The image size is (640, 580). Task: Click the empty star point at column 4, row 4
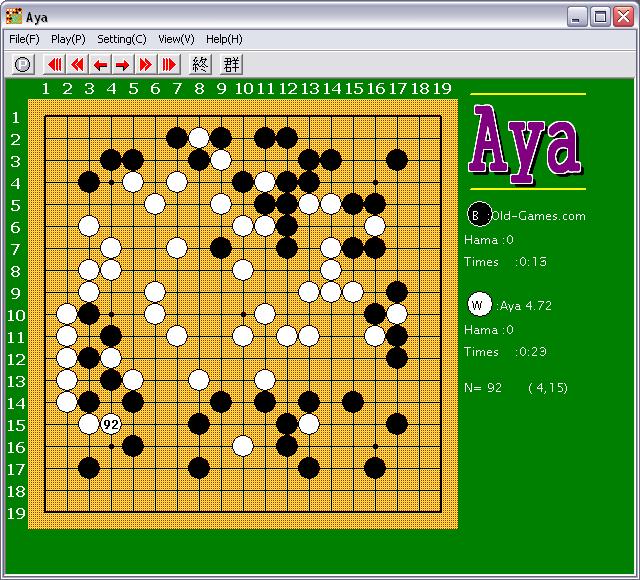pyautogui.click(x=111, y=182)
